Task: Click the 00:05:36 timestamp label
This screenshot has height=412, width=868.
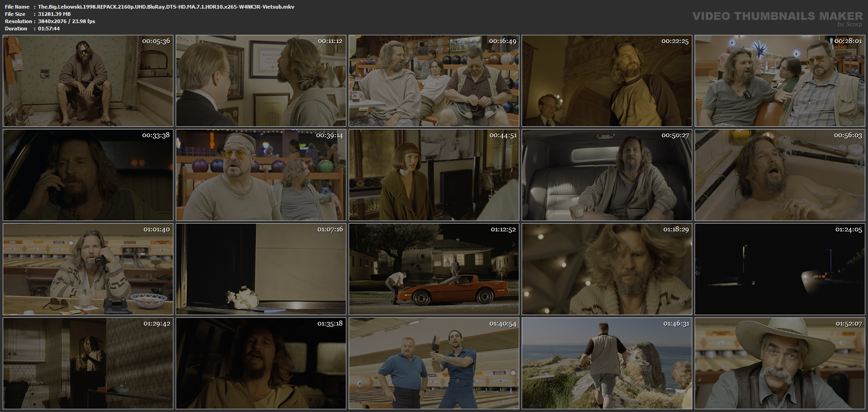Action: coord(156,41)
